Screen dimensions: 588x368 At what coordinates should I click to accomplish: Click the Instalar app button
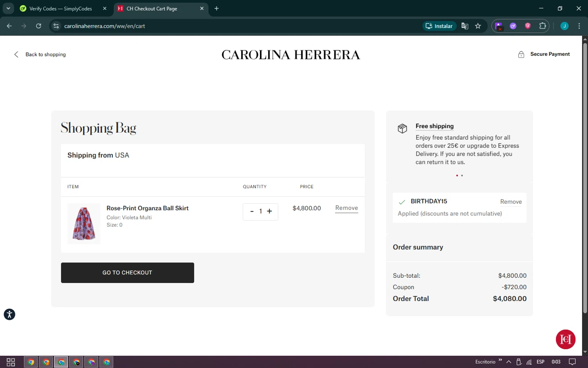click(x=439, y=26)
